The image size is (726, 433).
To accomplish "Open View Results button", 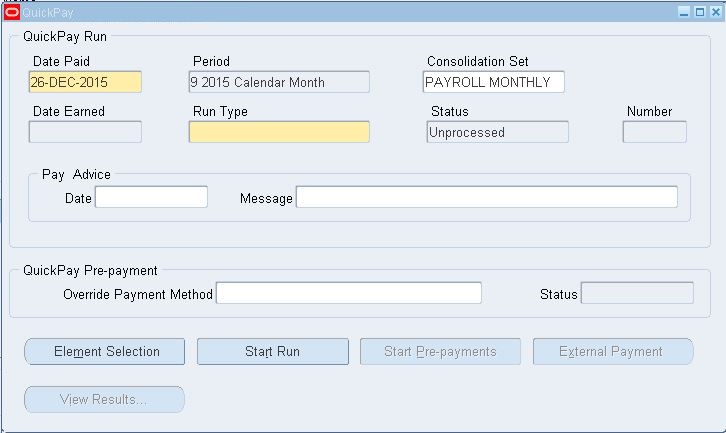I will click(105, 399).
